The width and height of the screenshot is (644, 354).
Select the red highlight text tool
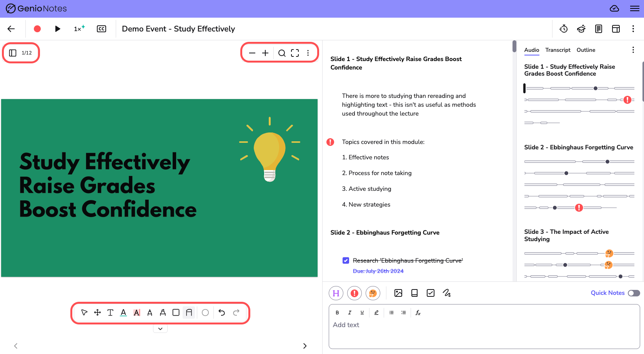(x=136, y=313)
